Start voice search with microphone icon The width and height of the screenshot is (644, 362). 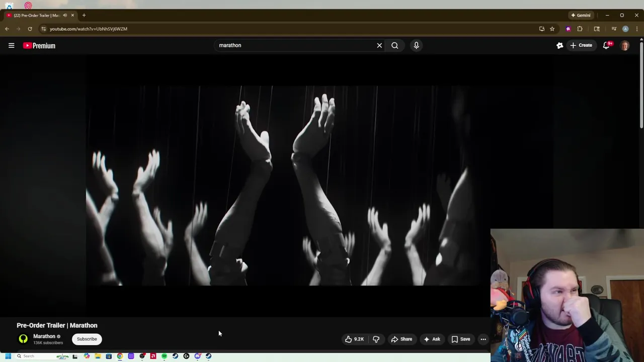click(x=416, y=45)
